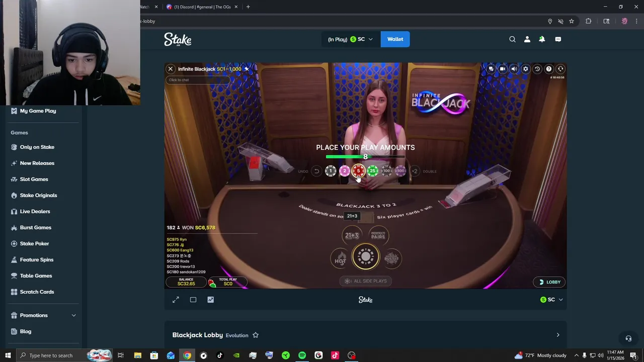This screenshot has height=362, width=644.
Task: Expand Blackjack Lobby chevron arrow
Action: [557, 335]
